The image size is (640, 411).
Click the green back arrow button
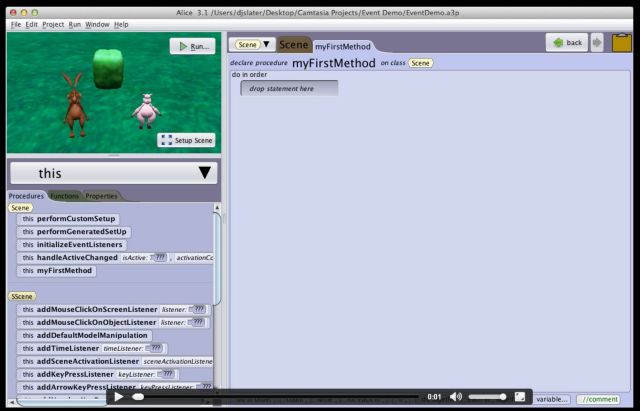(566, 42)
